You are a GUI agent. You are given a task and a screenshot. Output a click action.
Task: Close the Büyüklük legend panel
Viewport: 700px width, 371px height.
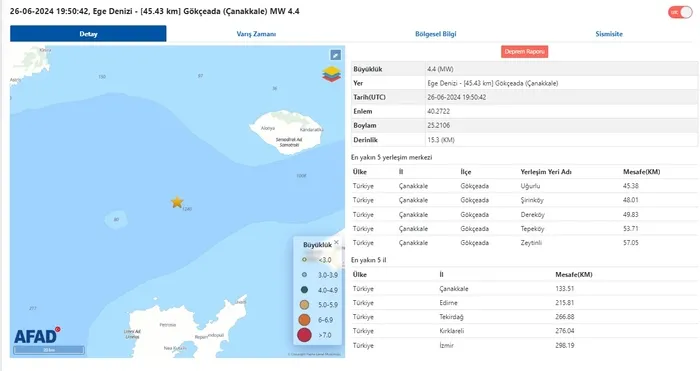coord(336,242)
